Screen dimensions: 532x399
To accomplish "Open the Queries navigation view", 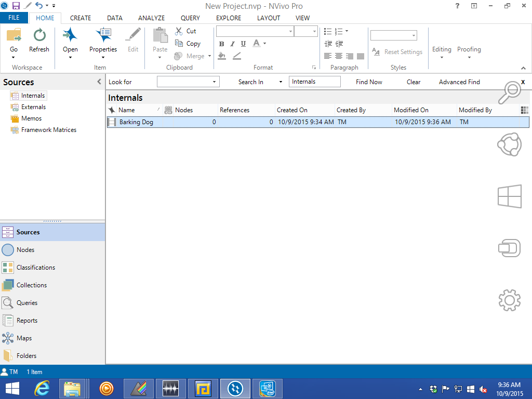I will click(26, 303).
